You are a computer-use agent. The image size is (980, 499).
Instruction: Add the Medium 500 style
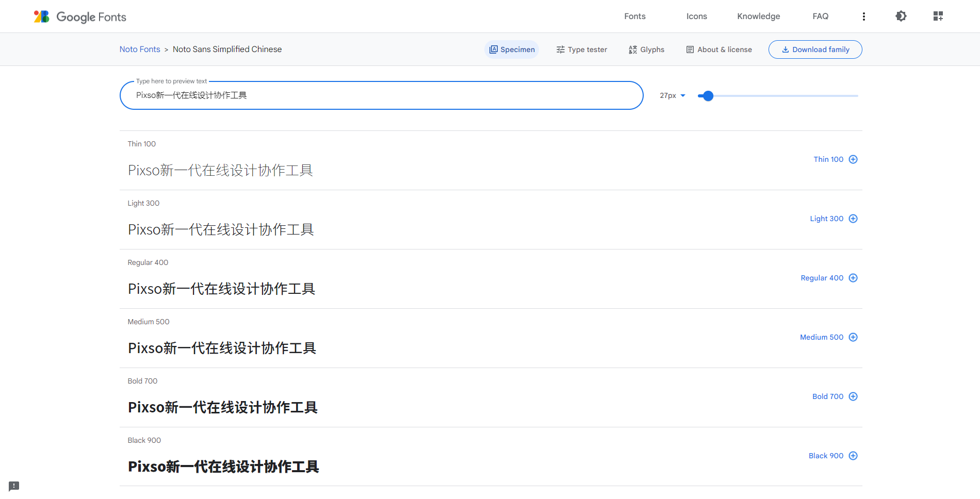click(x=829, y=337)
